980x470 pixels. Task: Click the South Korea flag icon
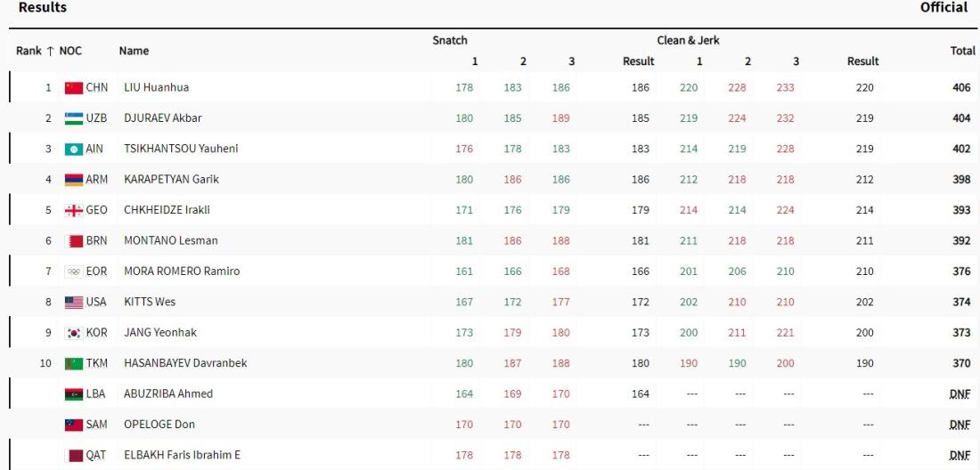[x=74, y=333]
